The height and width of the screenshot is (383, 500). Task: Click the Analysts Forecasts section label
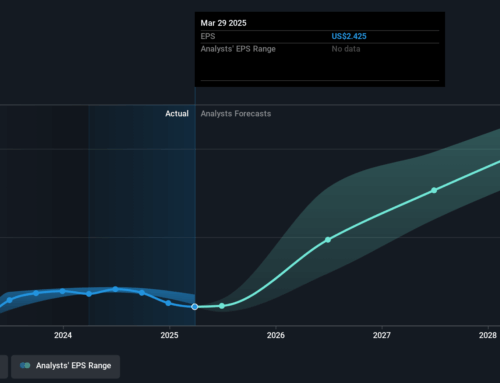pos(236,114)
